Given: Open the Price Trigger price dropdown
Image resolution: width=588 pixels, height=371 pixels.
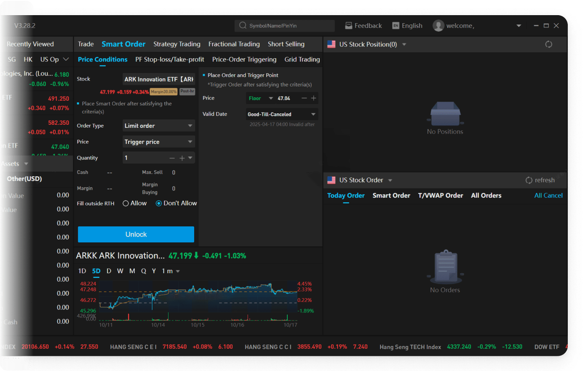Looking at the screenshot, I should 158,142.
